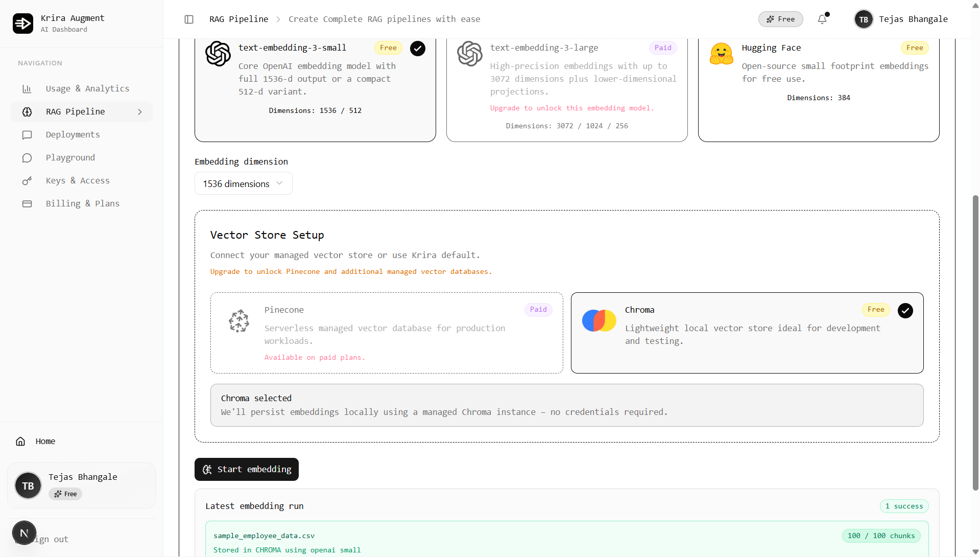
Task: Click the Keys & Access key icon
Action: pyautogui.click(x=27, y=181)
